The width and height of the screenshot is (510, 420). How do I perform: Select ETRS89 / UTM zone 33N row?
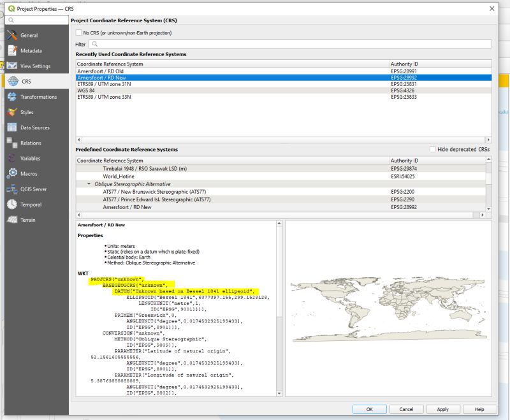pos(284,97)
